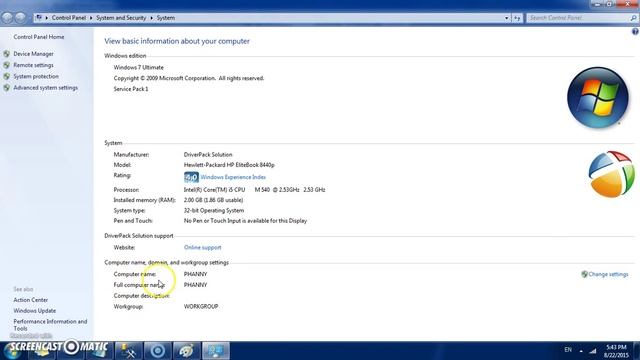Select the System breadcrumb
This screenshot has height=360, width=640.
coord(166,18)
